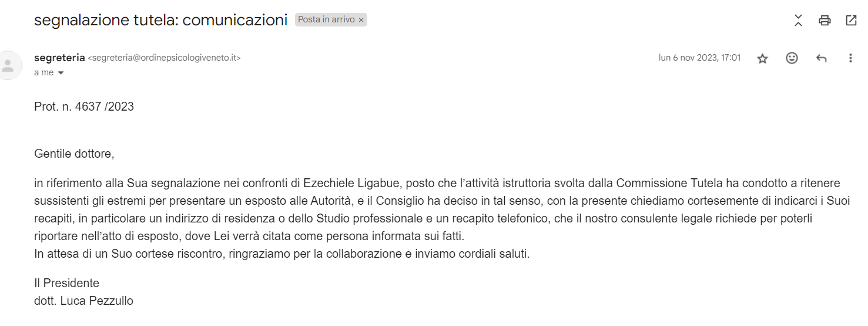Image resolution: width=868 pixels, height=326 pixels.
Task: Click the subject segnalazione tutela: comunicazioni
Action: tap(160, 20)
